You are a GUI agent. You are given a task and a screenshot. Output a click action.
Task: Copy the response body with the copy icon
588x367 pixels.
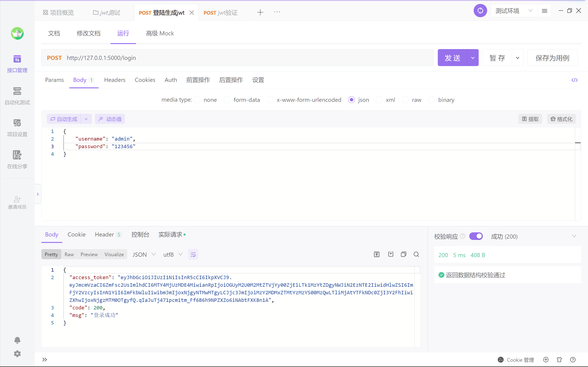pos(403,254)
